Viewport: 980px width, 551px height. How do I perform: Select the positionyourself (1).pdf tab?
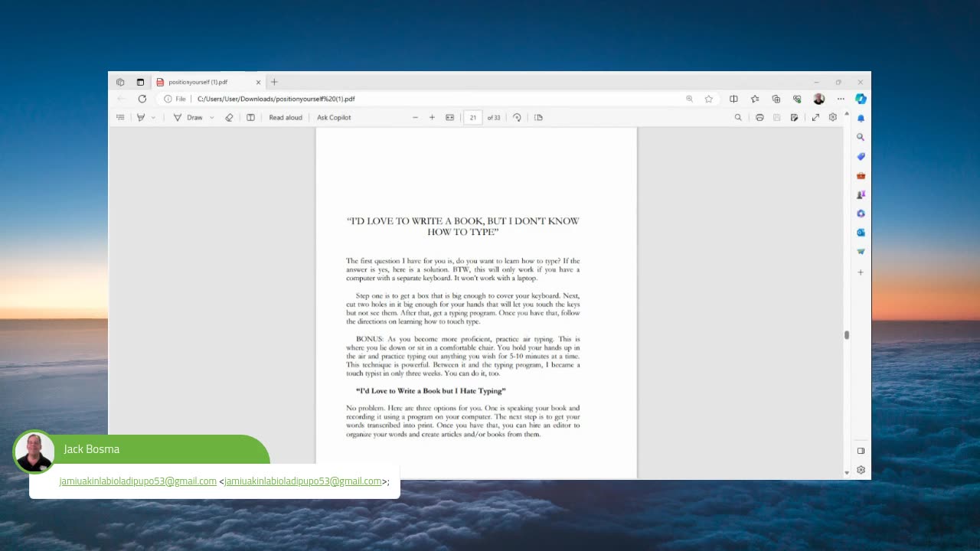[208, 82]
